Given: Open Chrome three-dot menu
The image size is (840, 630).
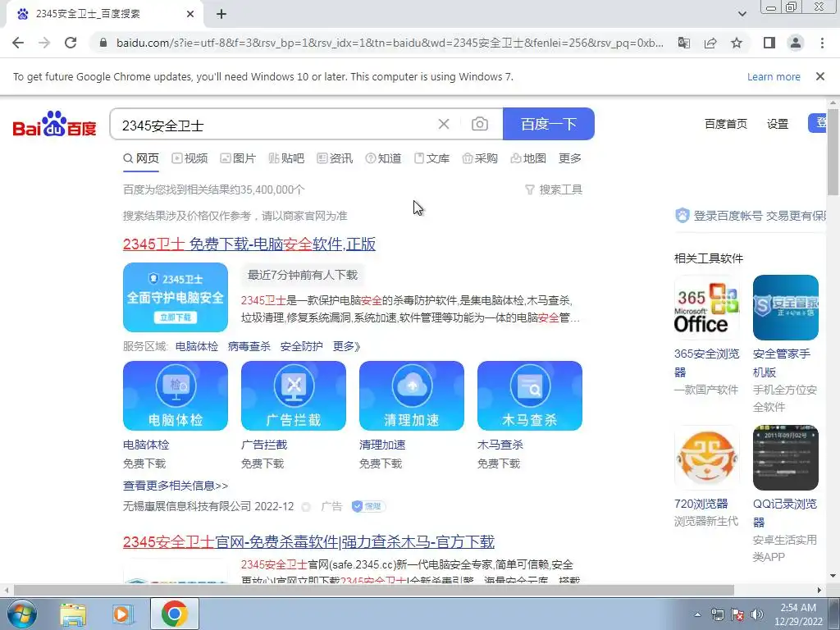Looking at the screenshot, I should pos(822,43).
